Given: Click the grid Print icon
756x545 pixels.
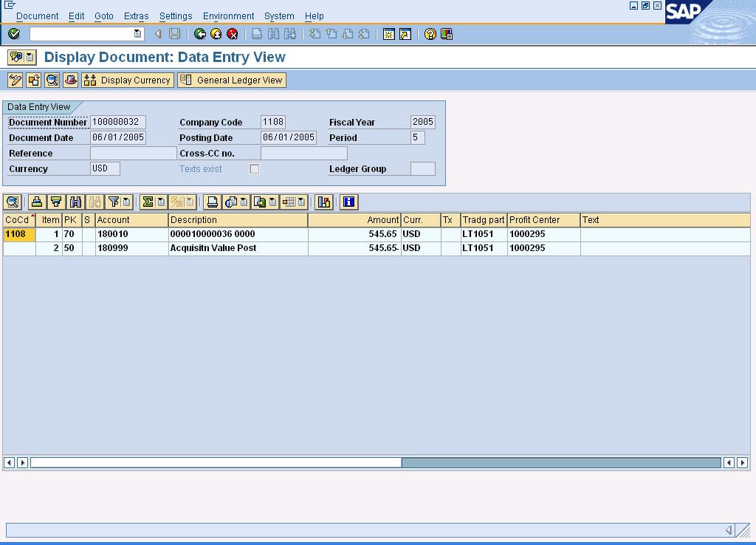Looking at the screenshot, I should 212,202.
